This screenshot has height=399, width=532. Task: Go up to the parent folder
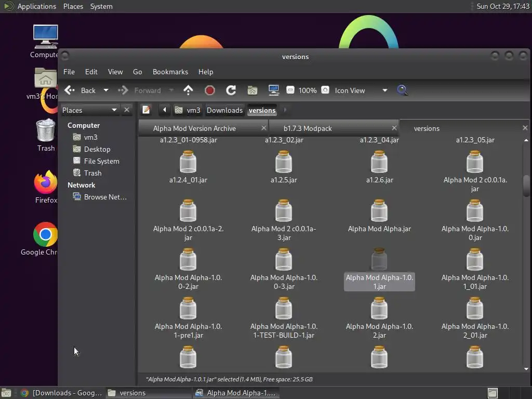188,90
